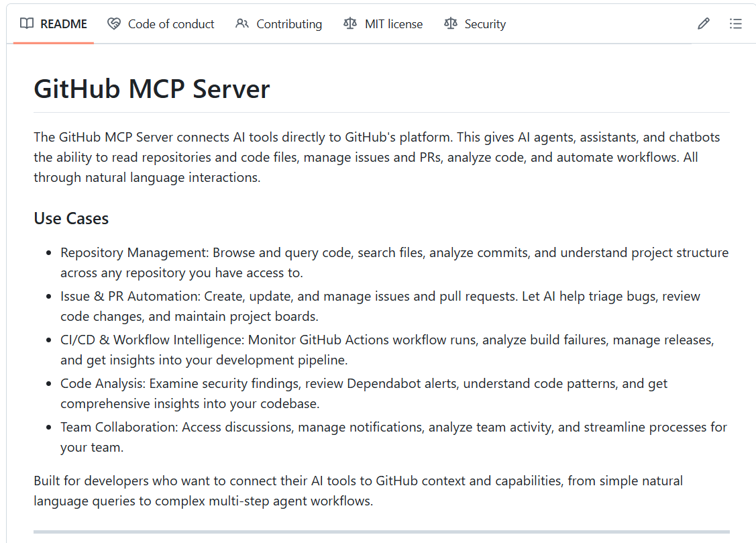Click the Contributing people icon
The width and height of the screenshot is (756, 543).
tap(242, 23)
